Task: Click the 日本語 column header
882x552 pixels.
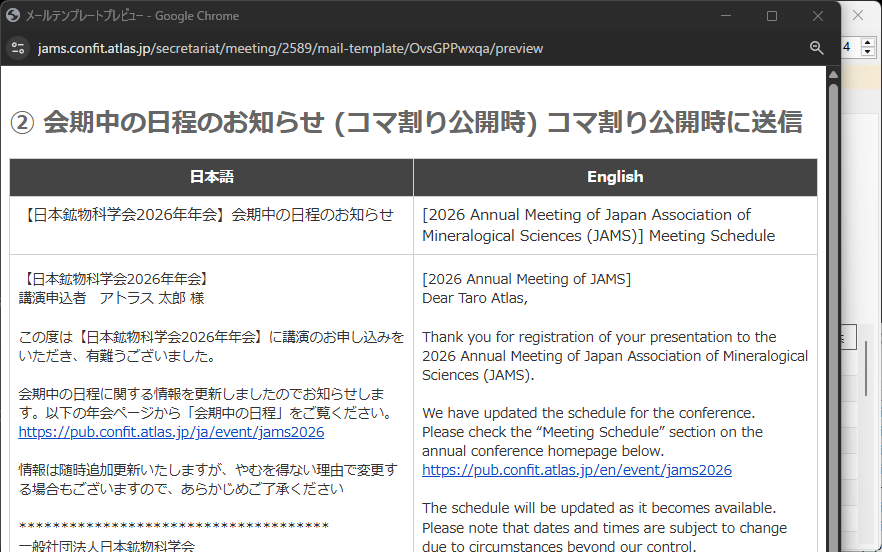Action: [212, 177]
